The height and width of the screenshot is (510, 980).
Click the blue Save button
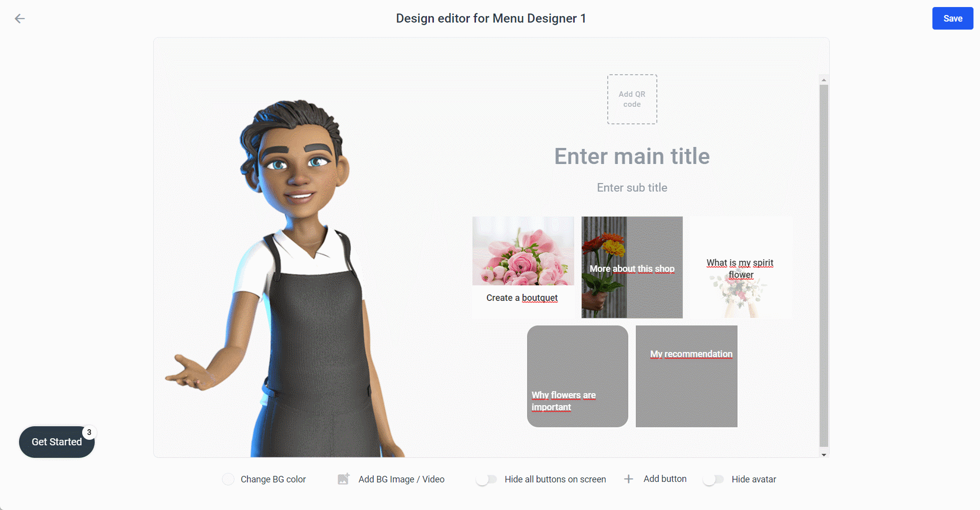coord(952,19)
